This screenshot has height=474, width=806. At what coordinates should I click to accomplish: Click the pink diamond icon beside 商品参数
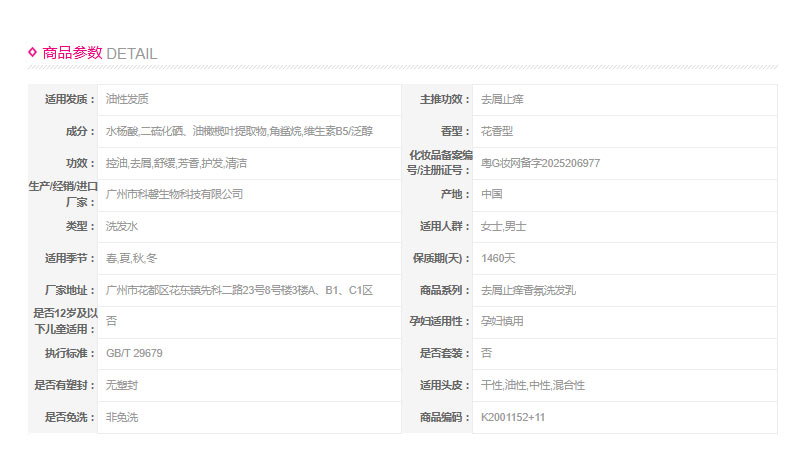33,52
